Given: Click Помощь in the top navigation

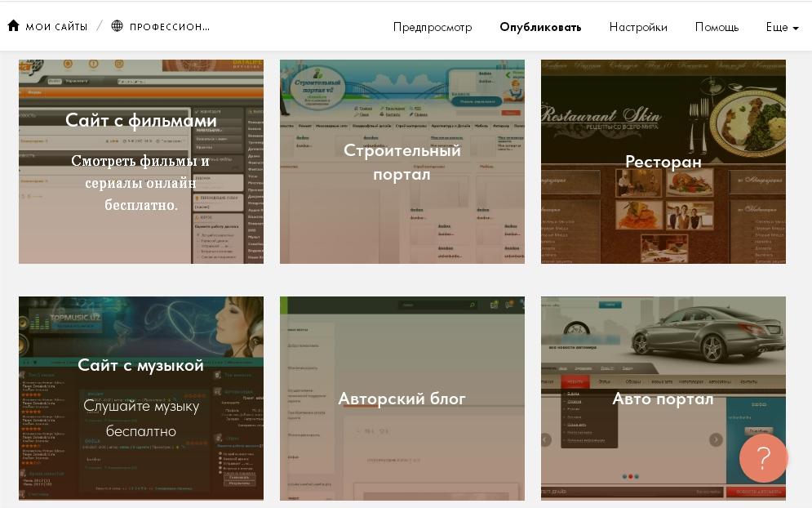Looking at the screenshot, I should [717, 27].
